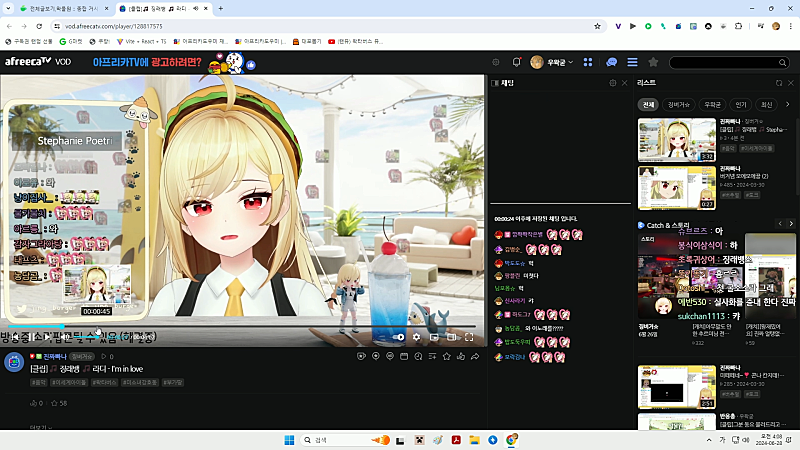Open the second list video thumbnail 0:27

[x=677, y=187]
